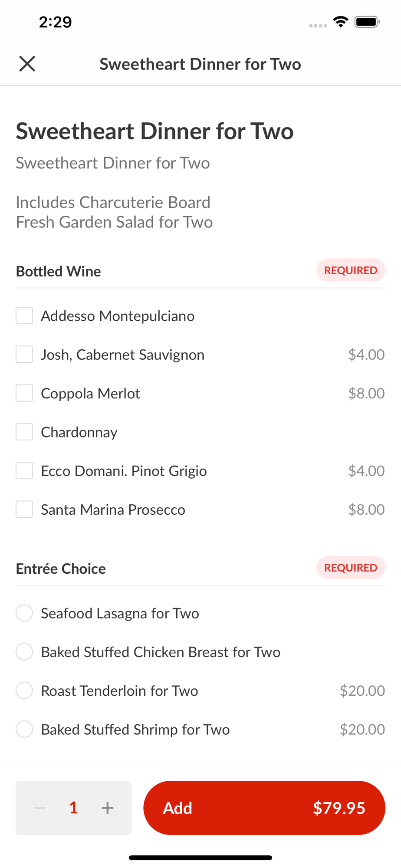Image resolution: width=401 pixels, height=868 pixels.
Task: Check the Addesso Montepulciano wine option
Action: (24, 316)
